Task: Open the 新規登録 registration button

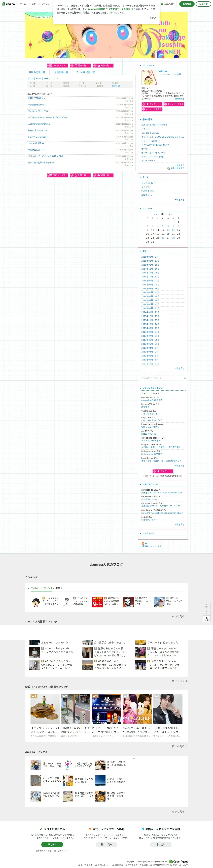Action: [187, 4]
